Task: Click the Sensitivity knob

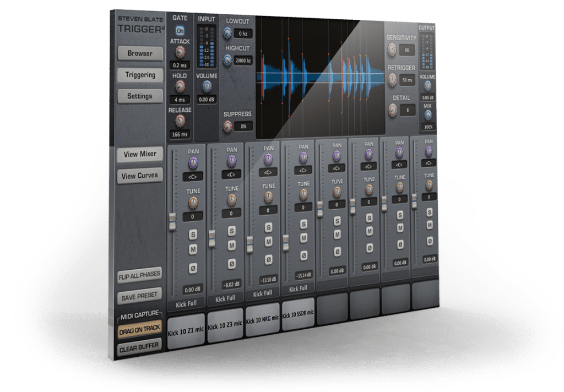Action: tap(392, 50)
